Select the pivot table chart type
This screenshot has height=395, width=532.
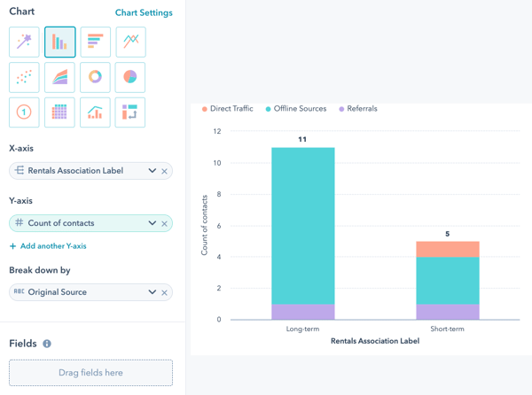click(130, 112)
